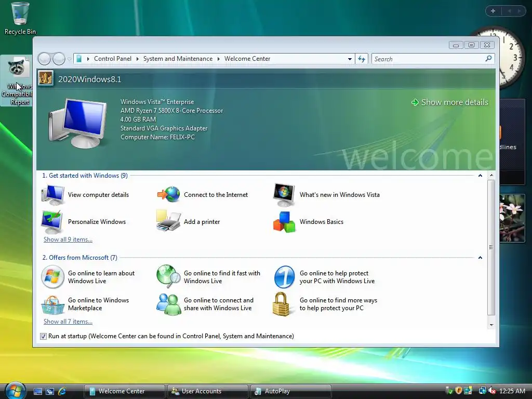Open the Windows Basics cubes icon
Viewport: 532px width, 399px height.
tap(284, 222)
